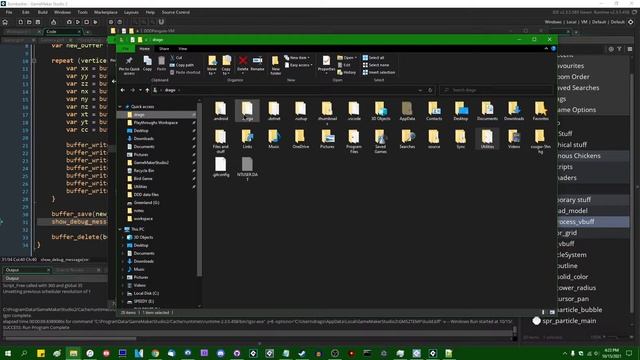Open DDD data files in Quick access
Screen dimensions: 640x360
146,195
